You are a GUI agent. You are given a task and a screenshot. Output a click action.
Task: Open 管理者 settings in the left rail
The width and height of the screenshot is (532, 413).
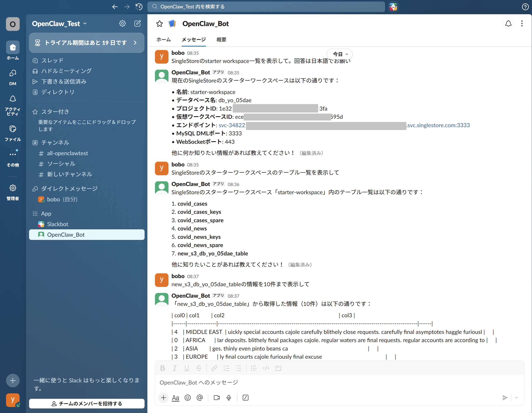pos(13,192)
